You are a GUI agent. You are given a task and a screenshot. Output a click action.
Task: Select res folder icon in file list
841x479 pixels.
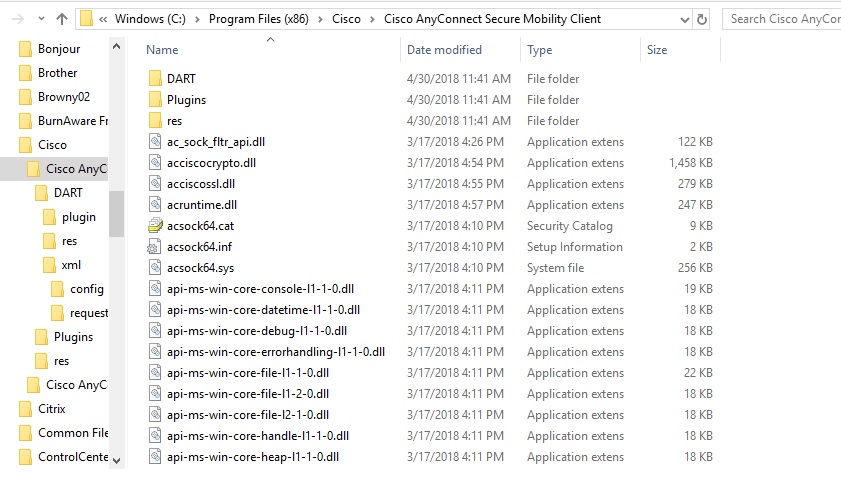coord(155,121)
